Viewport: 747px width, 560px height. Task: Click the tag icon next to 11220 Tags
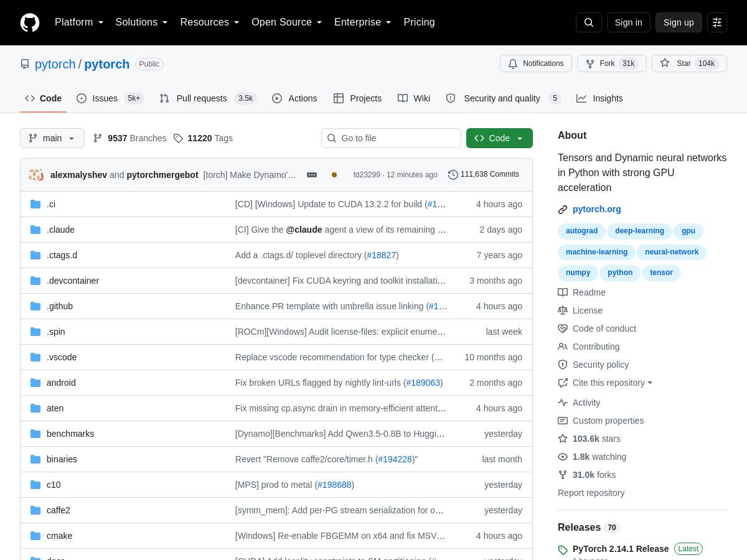coord(178,138)
